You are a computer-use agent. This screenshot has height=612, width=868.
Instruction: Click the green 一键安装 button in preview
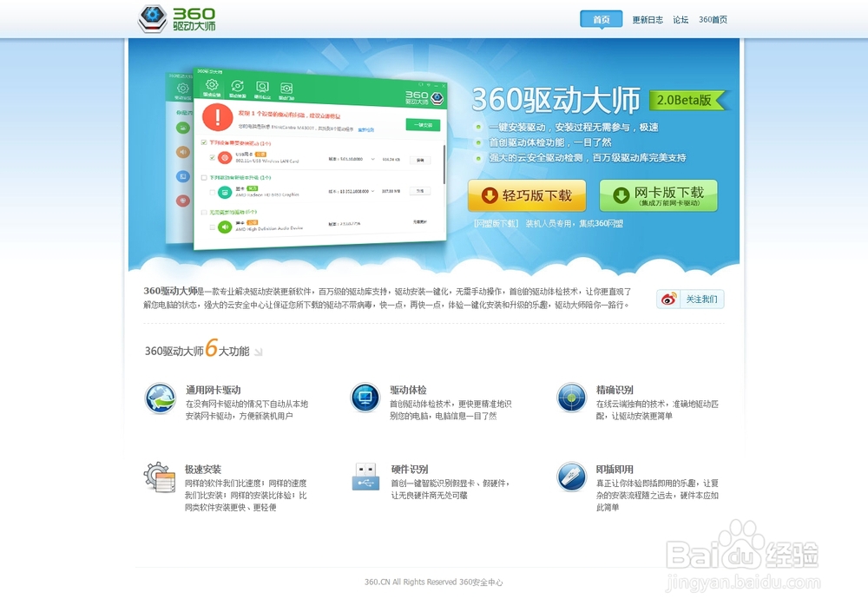[x=423, y=125]
